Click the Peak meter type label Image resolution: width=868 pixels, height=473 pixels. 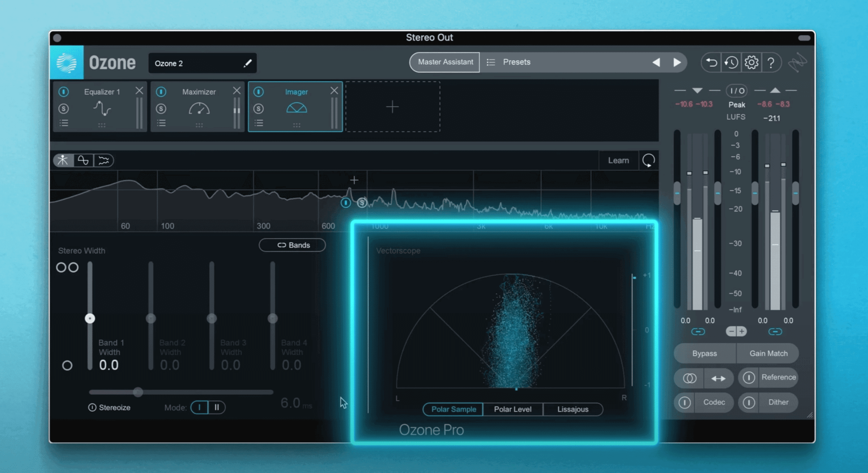pos(737,105)
